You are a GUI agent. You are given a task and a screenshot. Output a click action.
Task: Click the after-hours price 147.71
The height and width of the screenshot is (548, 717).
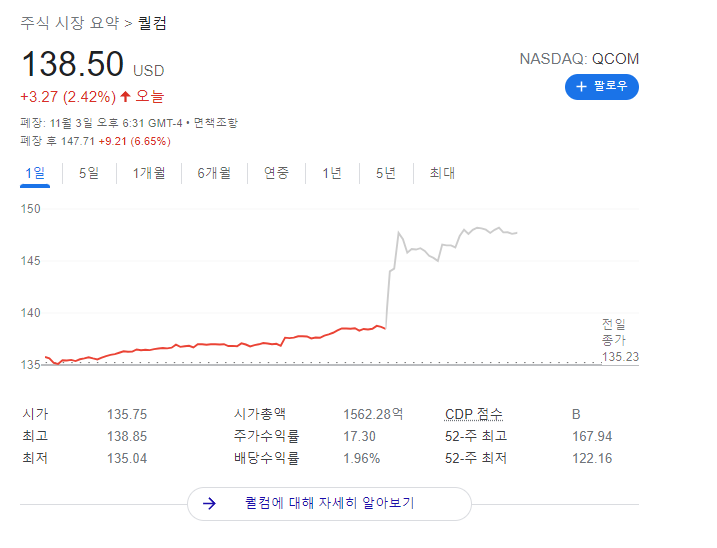tap(78, 141)
